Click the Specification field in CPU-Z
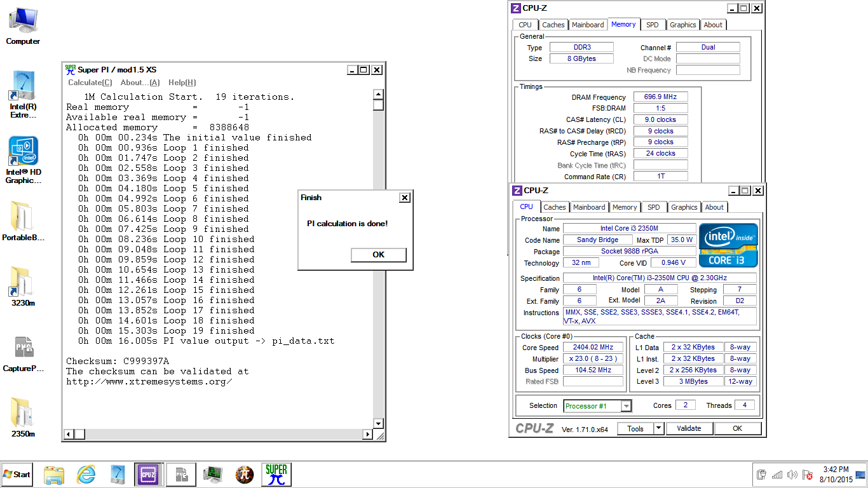 click(660, 278)
